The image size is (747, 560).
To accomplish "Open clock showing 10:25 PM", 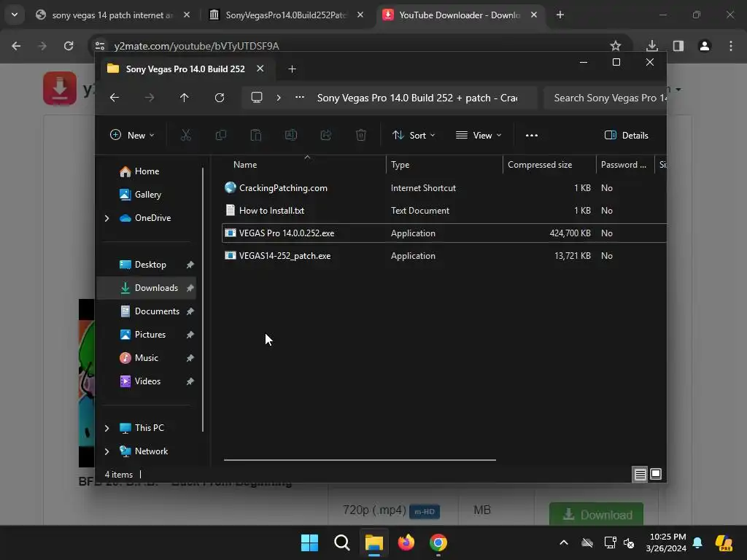I will [x=667, y=542].
